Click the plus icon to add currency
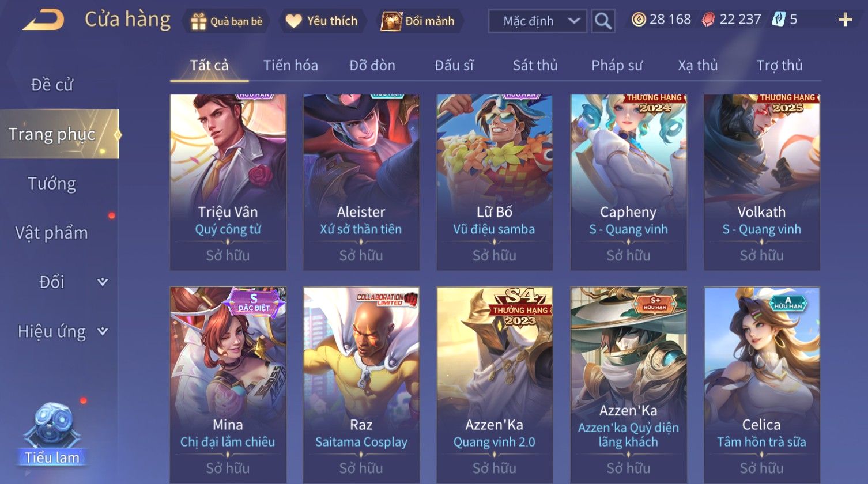868x484 pixels. click(x=845, y=20)
